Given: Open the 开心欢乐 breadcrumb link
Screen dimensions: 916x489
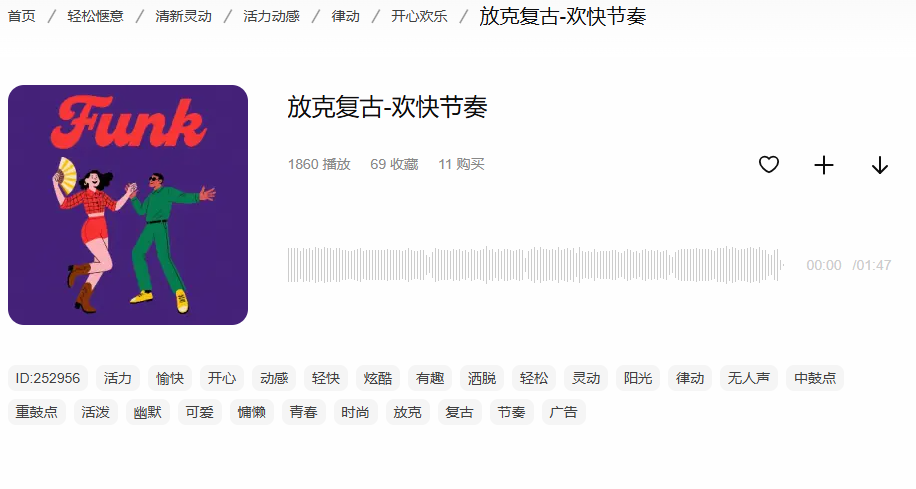Looking at the screenshot, I should point(419,16).
